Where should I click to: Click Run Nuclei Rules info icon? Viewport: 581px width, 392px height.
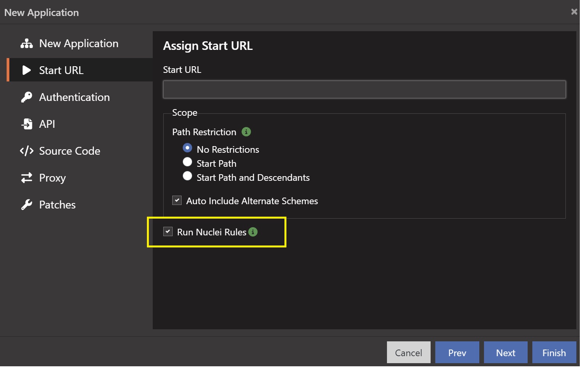click(x=253, y=232)
